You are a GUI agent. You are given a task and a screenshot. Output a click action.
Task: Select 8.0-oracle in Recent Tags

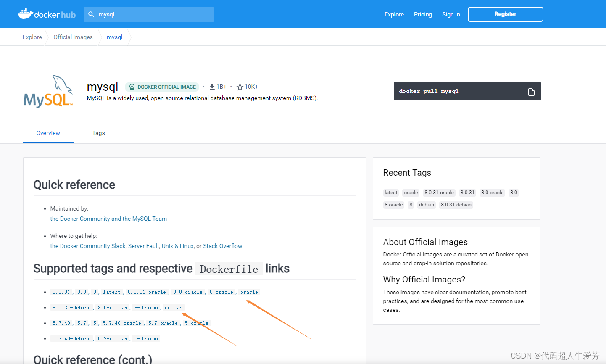coord(492,193)
